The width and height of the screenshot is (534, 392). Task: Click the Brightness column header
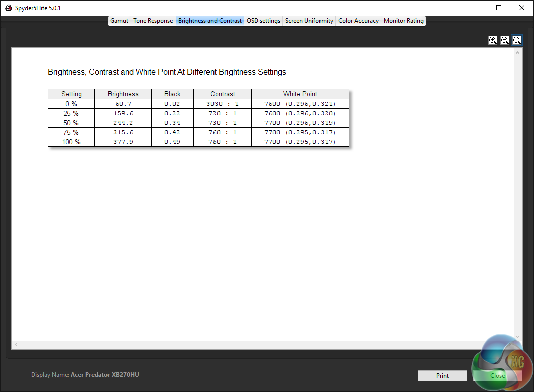(x=123, y=94)
